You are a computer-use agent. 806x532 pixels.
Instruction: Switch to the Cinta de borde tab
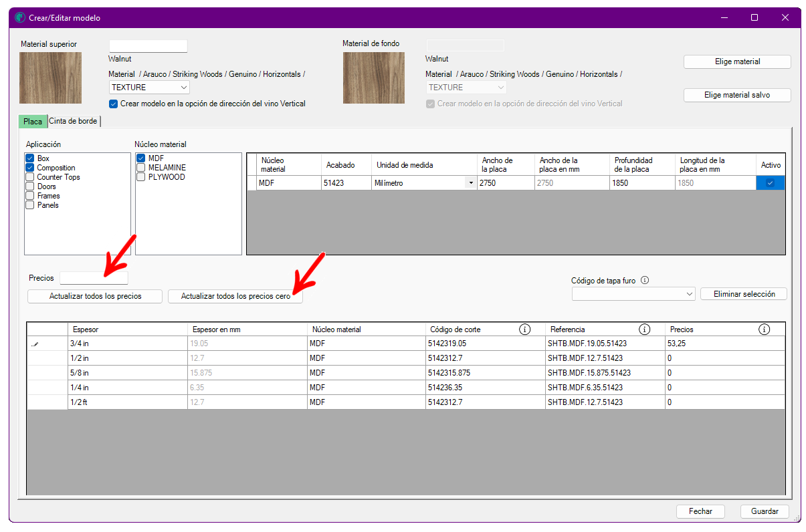point(73,121)
